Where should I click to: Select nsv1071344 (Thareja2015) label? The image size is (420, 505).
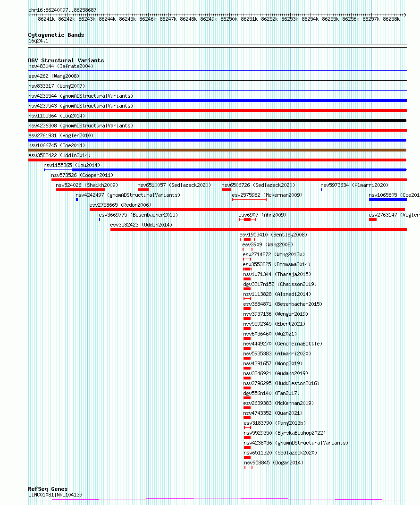[x=277, y=274]
